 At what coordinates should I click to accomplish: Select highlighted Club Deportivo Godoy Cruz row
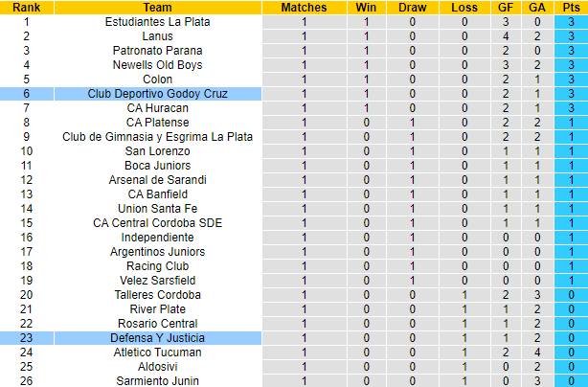(x=157, y=94)
